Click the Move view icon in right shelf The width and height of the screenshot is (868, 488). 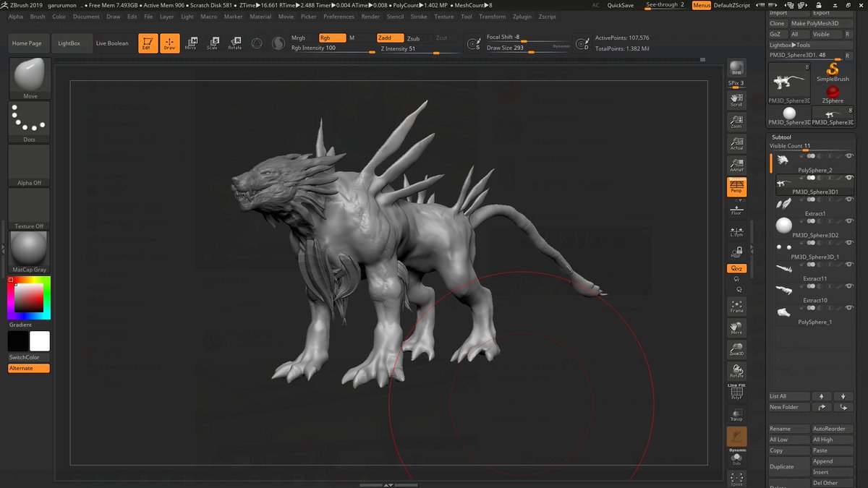(736, 328)
